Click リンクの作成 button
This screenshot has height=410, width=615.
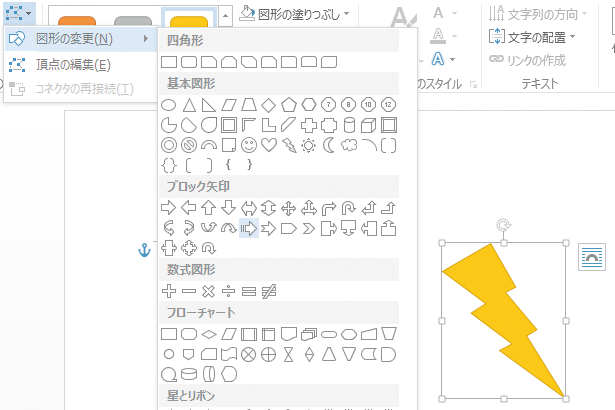528,60
